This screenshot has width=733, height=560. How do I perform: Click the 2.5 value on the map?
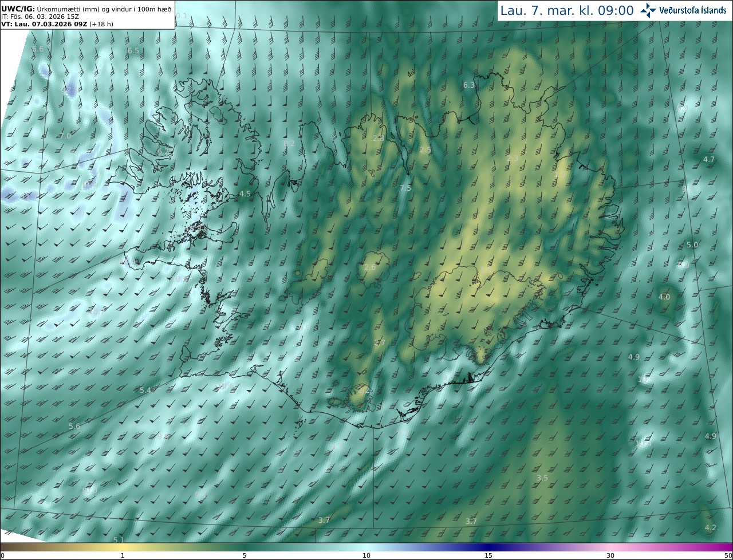pos(425,150)
